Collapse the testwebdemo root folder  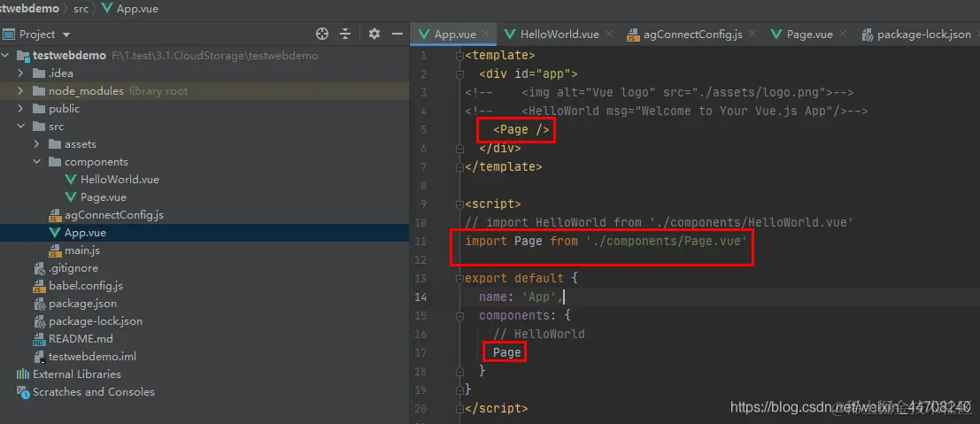(5, 56)
